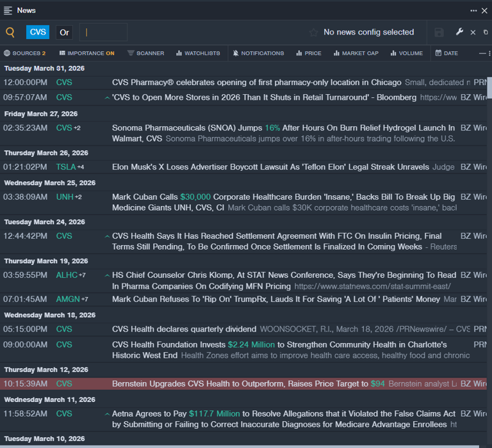Toggle the Importance ON filter

86,53
